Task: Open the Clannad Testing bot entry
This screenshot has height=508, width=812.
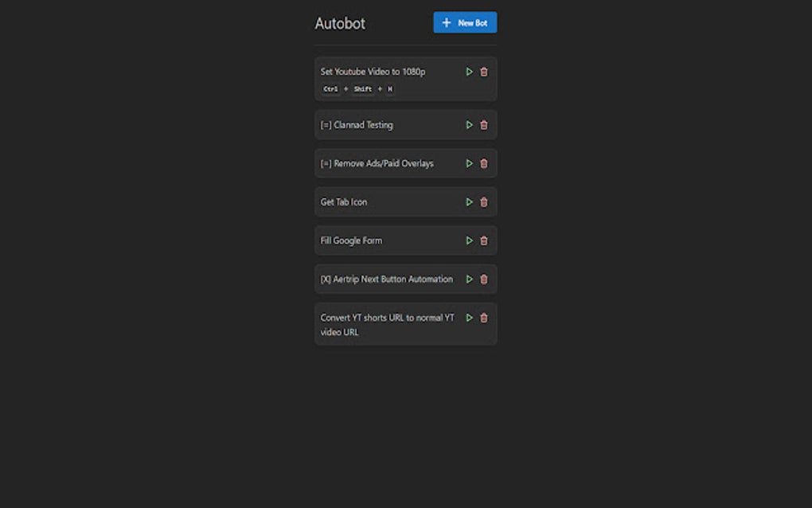Action: [x=357, y=124]
